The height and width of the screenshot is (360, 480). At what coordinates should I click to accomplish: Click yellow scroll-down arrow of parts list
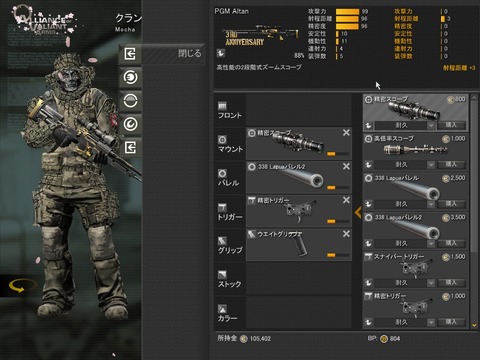click(x=474, y=325)
